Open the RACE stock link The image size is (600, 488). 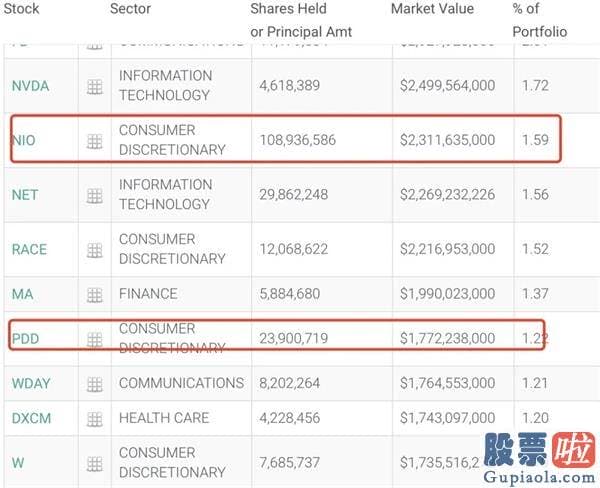(x=29, y=250)
